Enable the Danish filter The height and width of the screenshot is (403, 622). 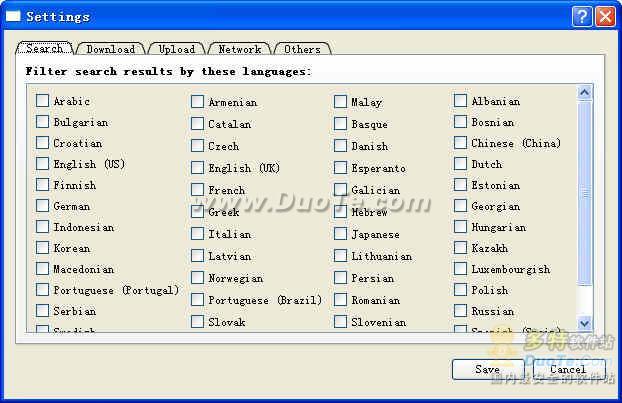(x=340, y=146)
